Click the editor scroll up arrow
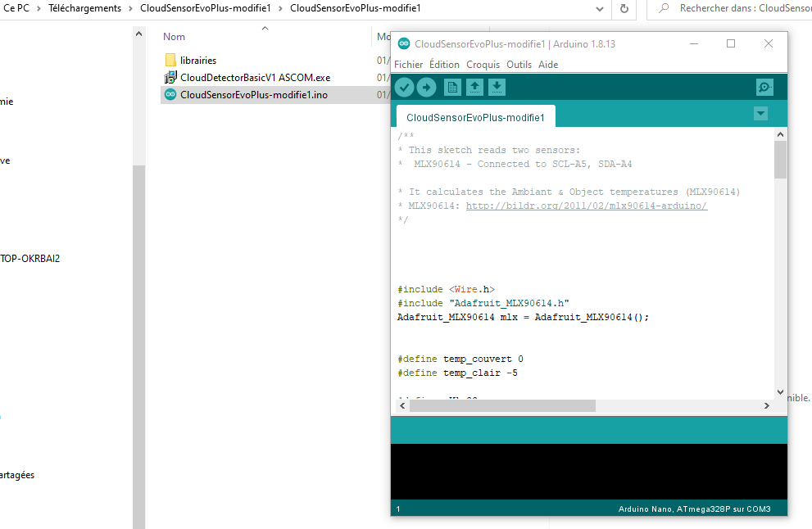Screen dimensions: 812x529 pos(780,134)
